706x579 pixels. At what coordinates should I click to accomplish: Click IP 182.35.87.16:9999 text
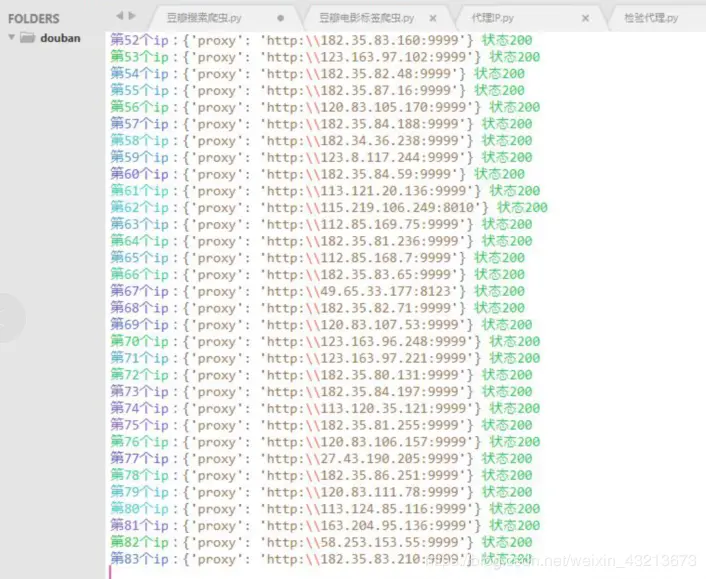(x=385, y=90)
